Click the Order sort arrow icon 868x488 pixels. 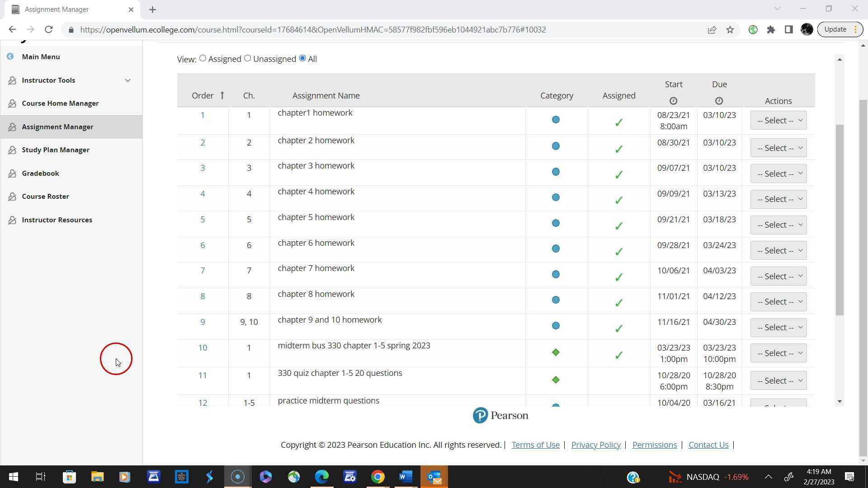click(x=222, y=95)
